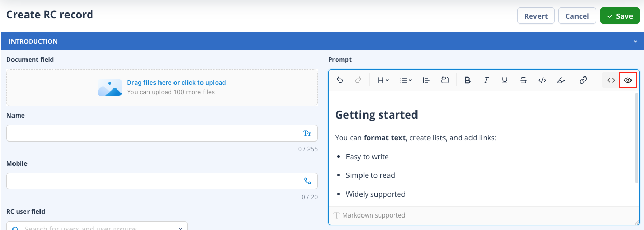
Task: Click the Cancel button
Action: click(x=577, y=16)
